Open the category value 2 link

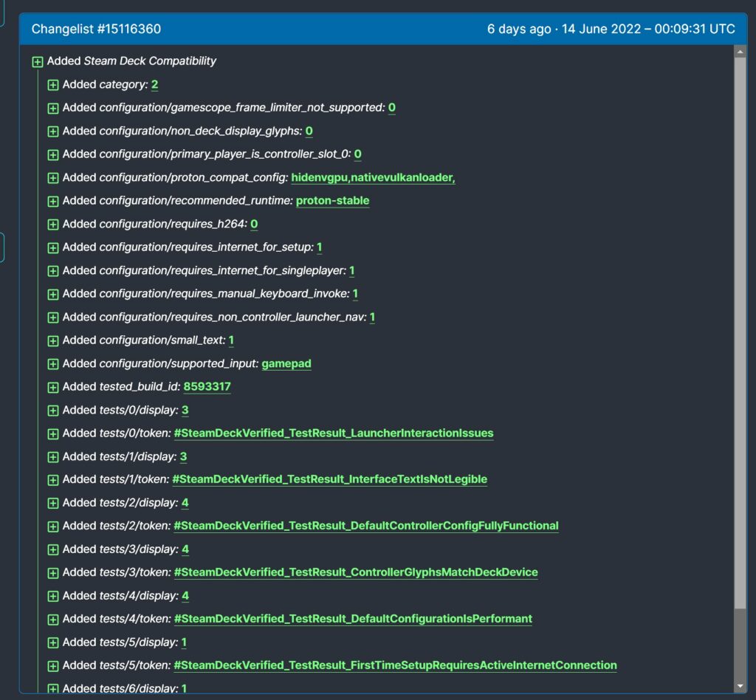tap(155, 85)
